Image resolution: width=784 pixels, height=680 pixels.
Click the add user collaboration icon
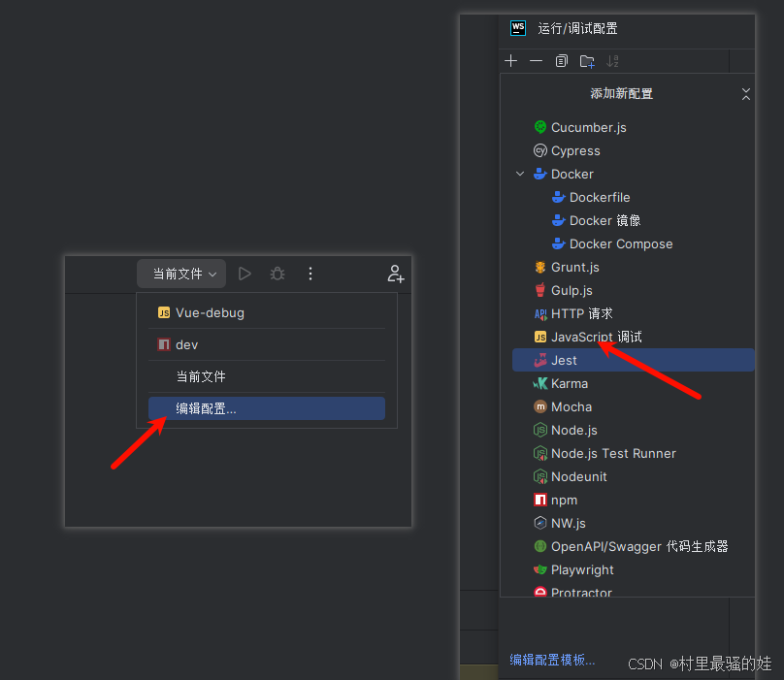pos(396,274)
